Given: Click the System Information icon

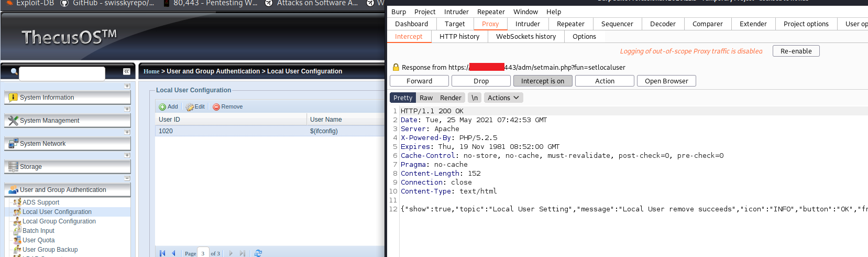Looking at the screenshot, I should pyautogui.click(x=13, y=98).
